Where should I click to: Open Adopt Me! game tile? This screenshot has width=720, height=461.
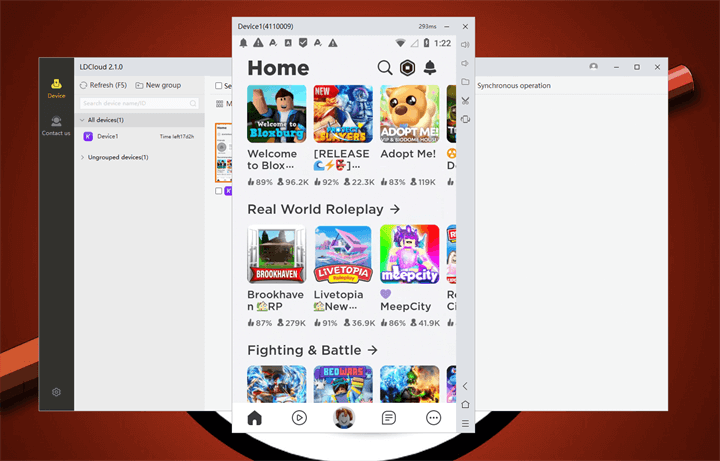[x=410, y=114]
